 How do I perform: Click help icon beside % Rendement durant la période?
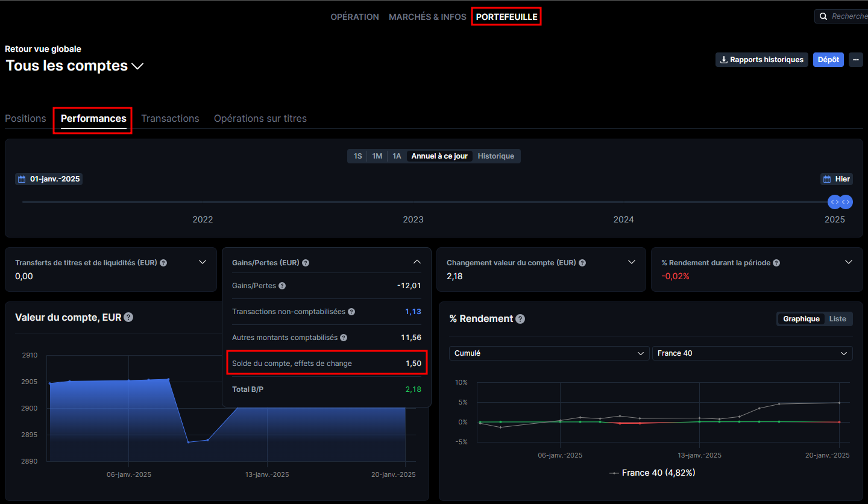click(x=776, y=263)
